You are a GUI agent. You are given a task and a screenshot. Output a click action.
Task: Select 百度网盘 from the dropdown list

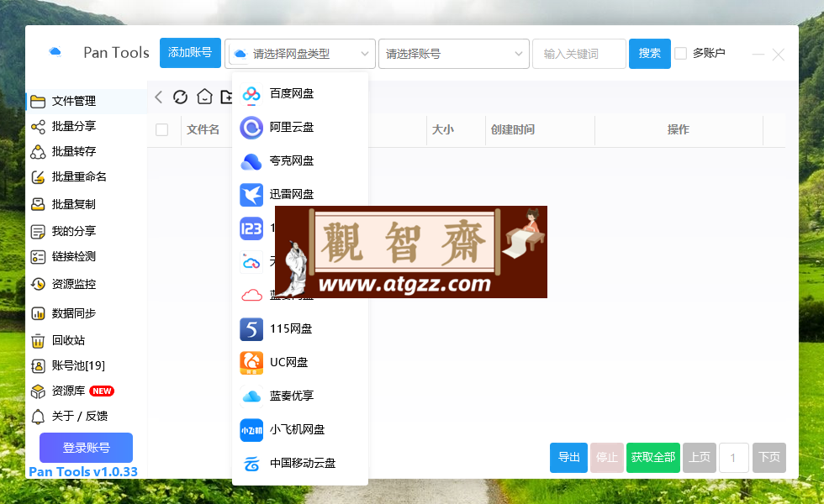[x=300, y=93]
